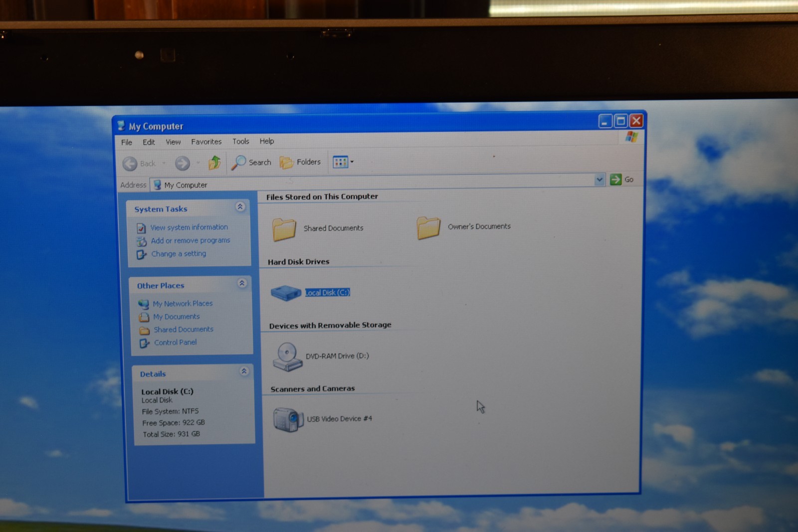Maximize the My Computer window
This screenshot has height=532, width=798.
pos(621,121)
